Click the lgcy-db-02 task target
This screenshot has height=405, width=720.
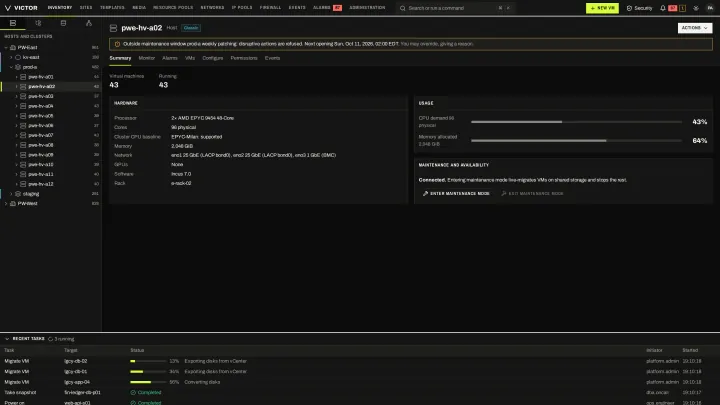coord(76,361)
